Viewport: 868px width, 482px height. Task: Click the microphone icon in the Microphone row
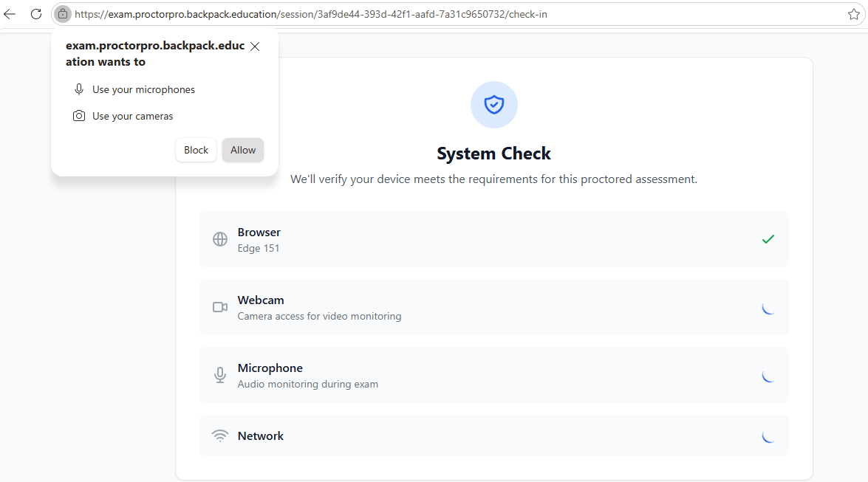tap(219, 375)
